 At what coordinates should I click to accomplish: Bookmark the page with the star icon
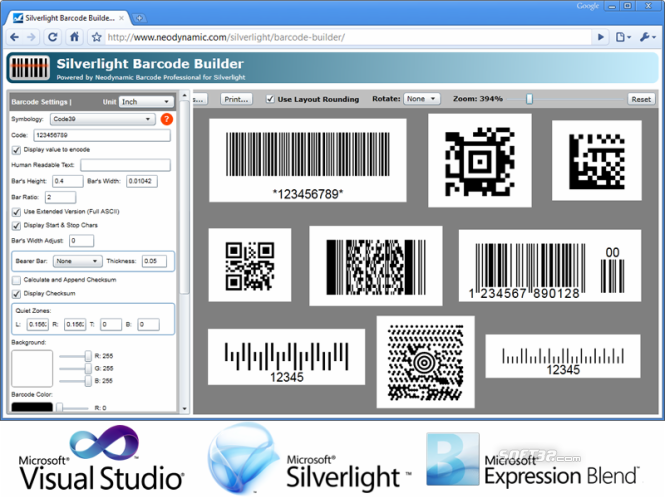97,37
